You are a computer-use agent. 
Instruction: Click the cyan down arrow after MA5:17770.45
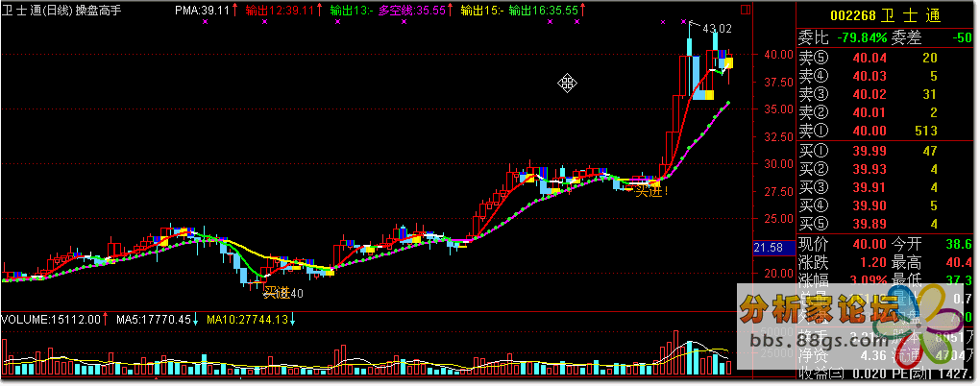tap(196, 320)
